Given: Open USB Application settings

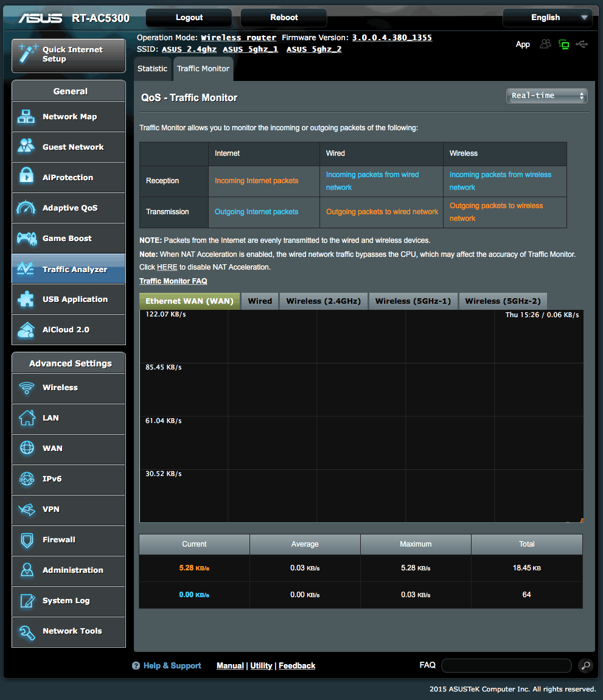Looking at the screenshot, I should coord(68,299).
